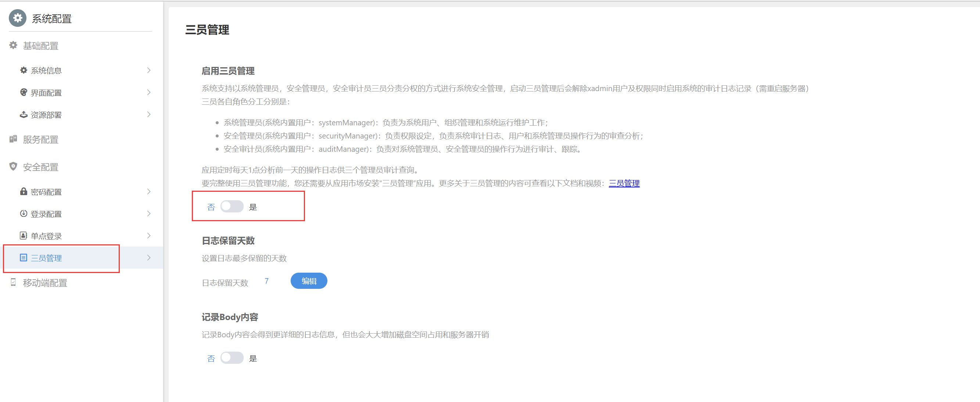Click the cog icon next to 基础配置

click(13, 45)
